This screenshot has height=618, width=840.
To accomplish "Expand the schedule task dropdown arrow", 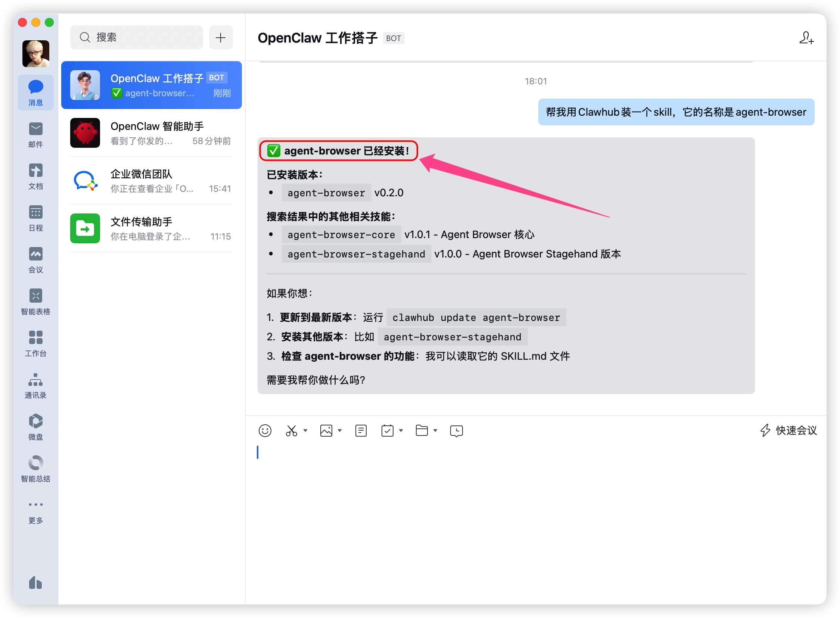I will [x=401, y=431].
